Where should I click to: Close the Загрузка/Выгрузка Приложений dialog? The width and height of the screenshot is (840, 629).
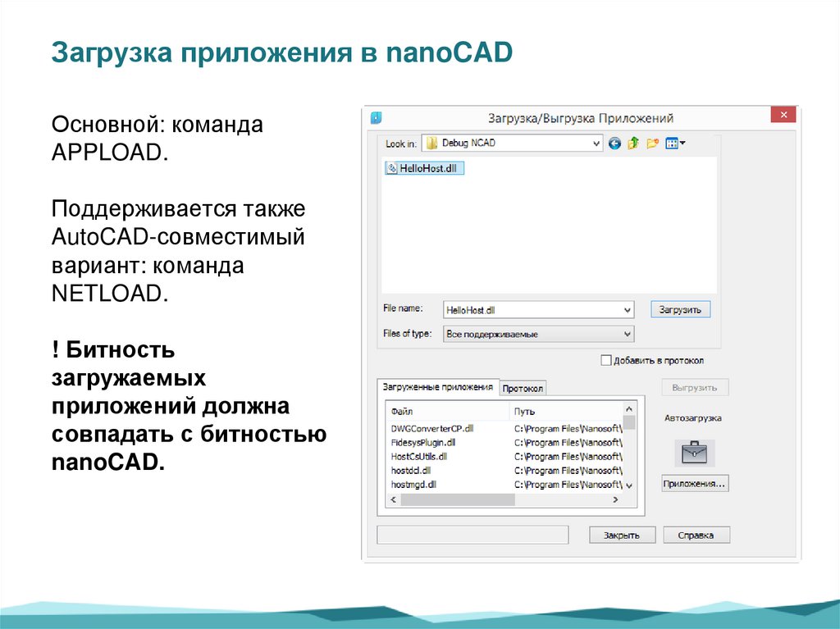(x=783, y=115)
